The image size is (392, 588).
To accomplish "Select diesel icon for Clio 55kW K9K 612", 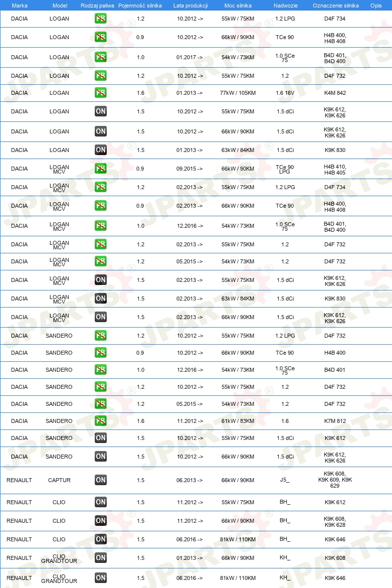I will pyautogui.click(x=100, y=502).
